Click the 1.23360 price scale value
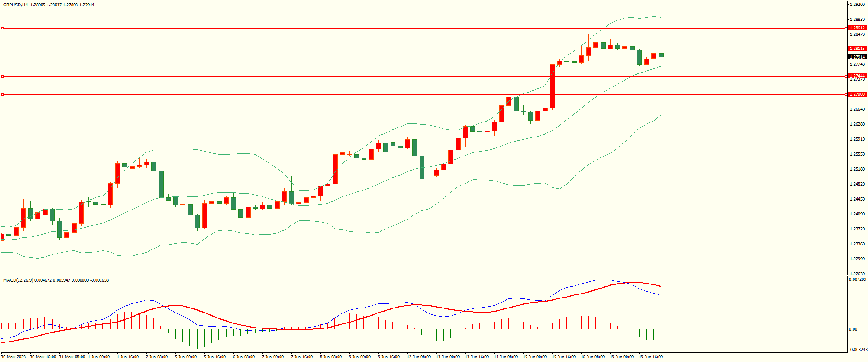The width and height of the screenshot is (868, 362). [858, 244]
